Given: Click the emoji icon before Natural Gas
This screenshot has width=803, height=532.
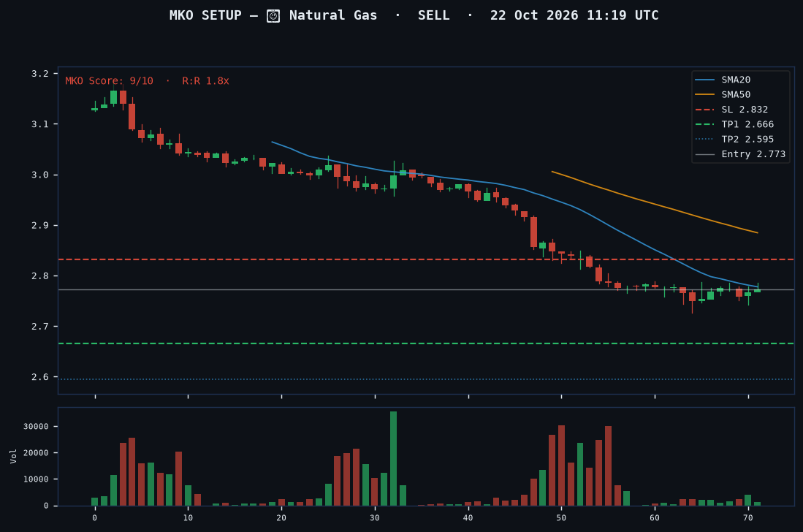Looking at the screenshot, I should (x=273, y=16).
